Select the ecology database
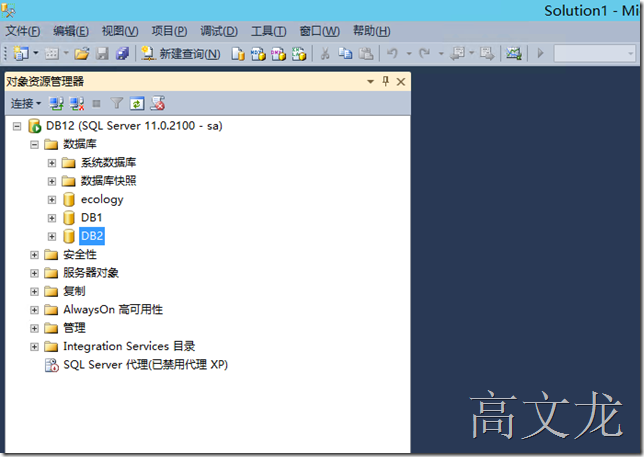This screenshot has width=644, height=457. (x=102, y=200)
